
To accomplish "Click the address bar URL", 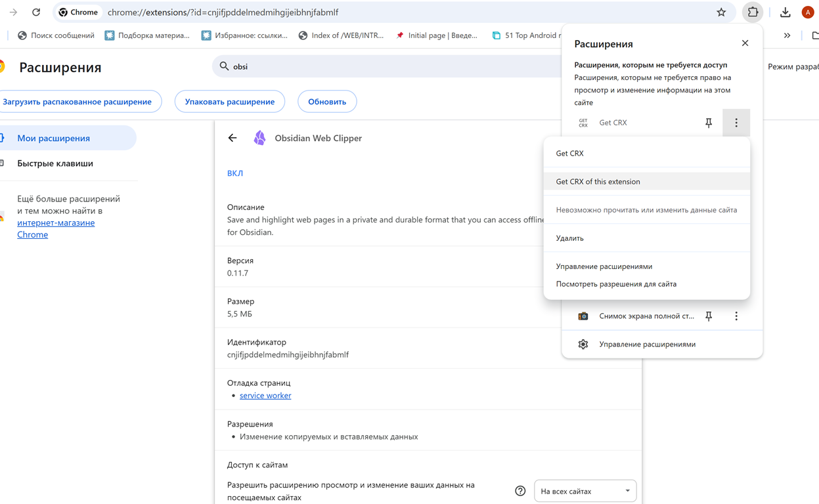I will click(x=223, y=12).
